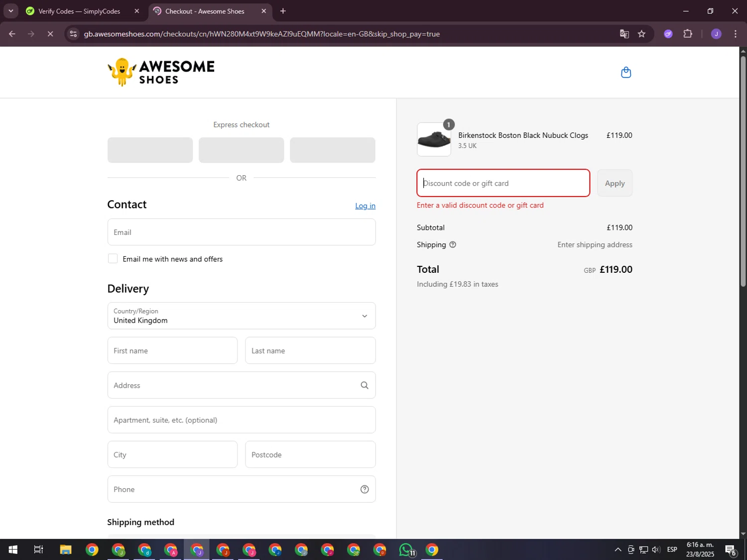Screen dimensions: 747x560
Task: Click the Log in link
Action: point(365,206)
